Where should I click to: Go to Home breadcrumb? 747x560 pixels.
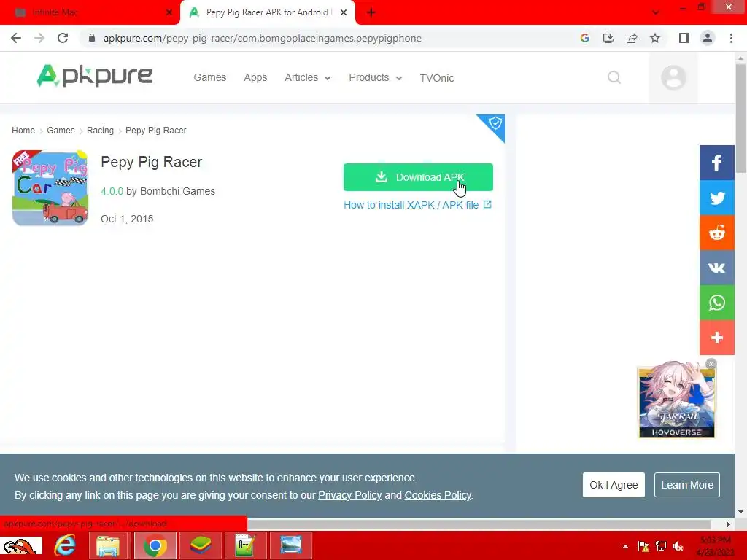pos(23,130)
